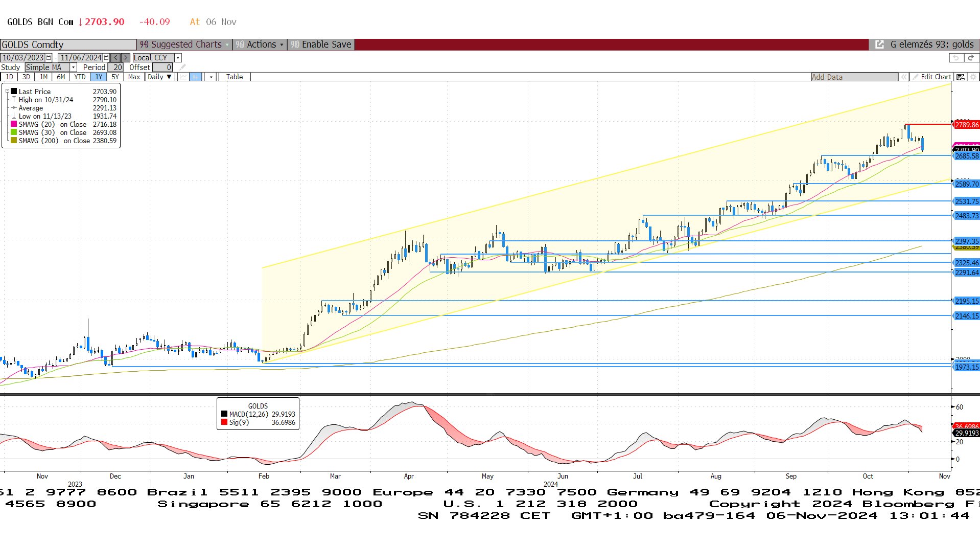Click the pop-out icon near G elemzés
This screenshot has width=980, height=544.
click(879, 44)
